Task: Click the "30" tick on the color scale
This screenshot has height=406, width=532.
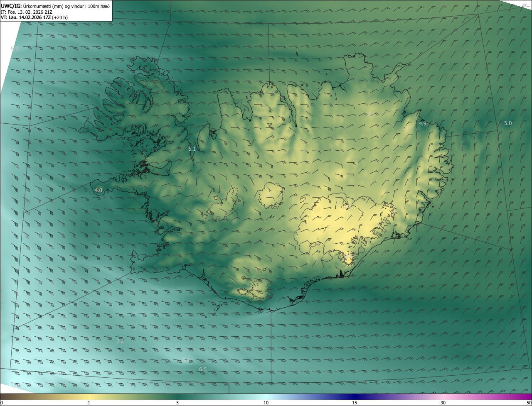Action: coord(443,403)
